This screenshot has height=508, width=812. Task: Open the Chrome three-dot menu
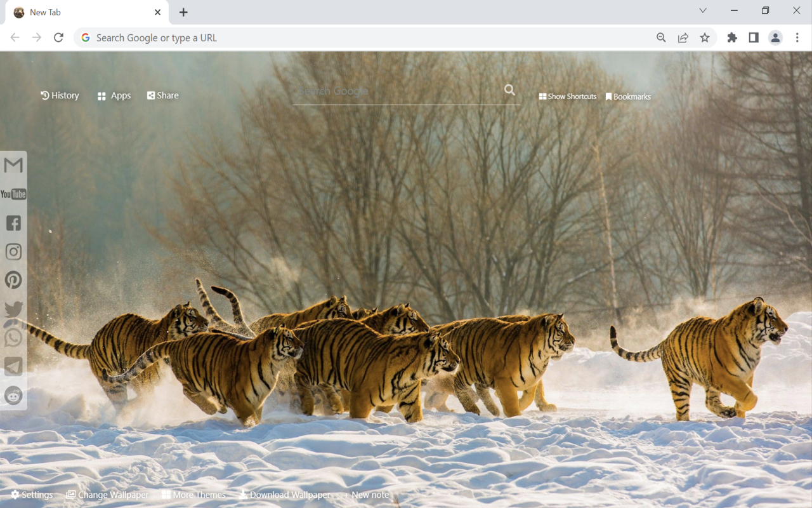797,38
